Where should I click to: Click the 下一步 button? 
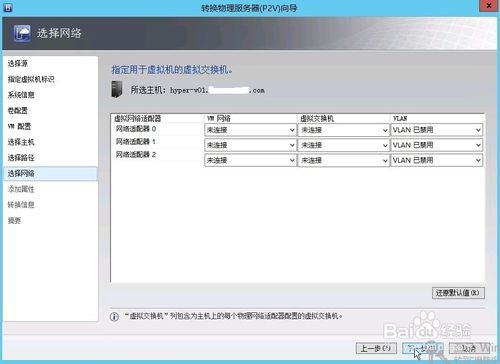click(422, 348)
